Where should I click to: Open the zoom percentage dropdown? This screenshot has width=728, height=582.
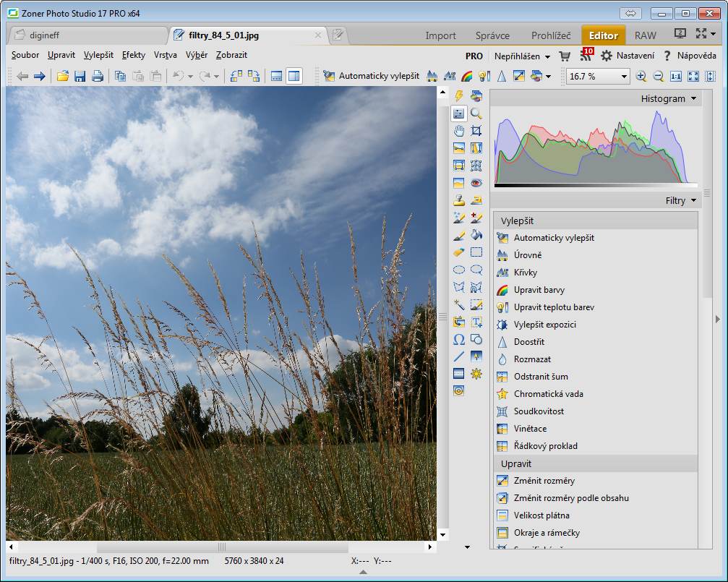tap(624, 76)
